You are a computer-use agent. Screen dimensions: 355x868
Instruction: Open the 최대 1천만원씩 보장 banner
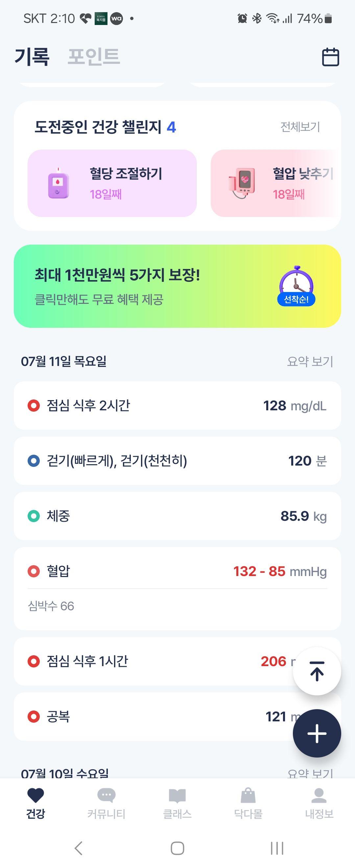tap(177, 286)
